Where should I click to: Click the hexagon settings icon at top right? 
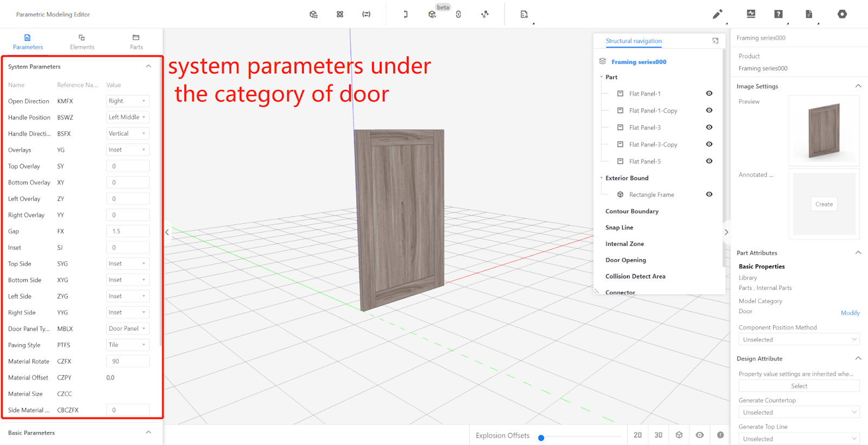point(842,14)
